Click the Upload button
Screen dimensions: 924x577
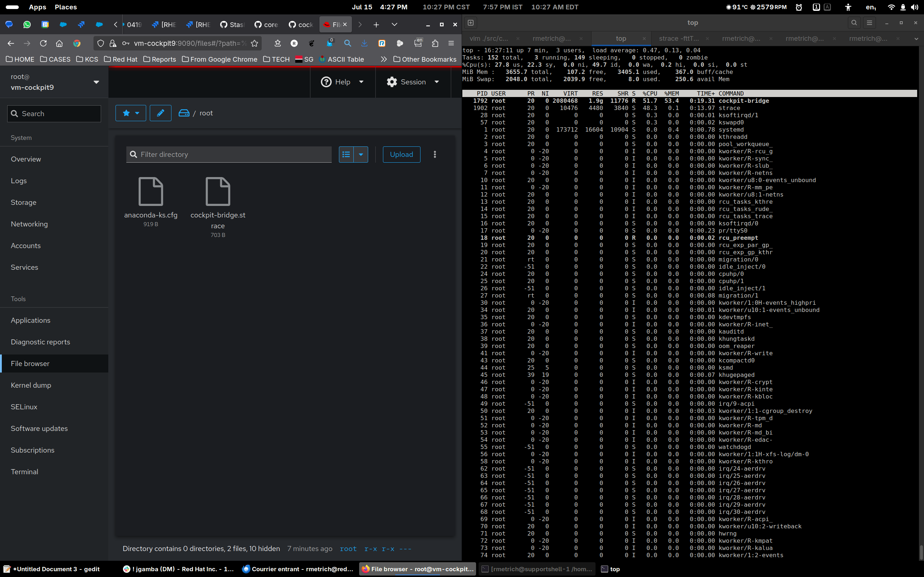[x=401, y=155]
